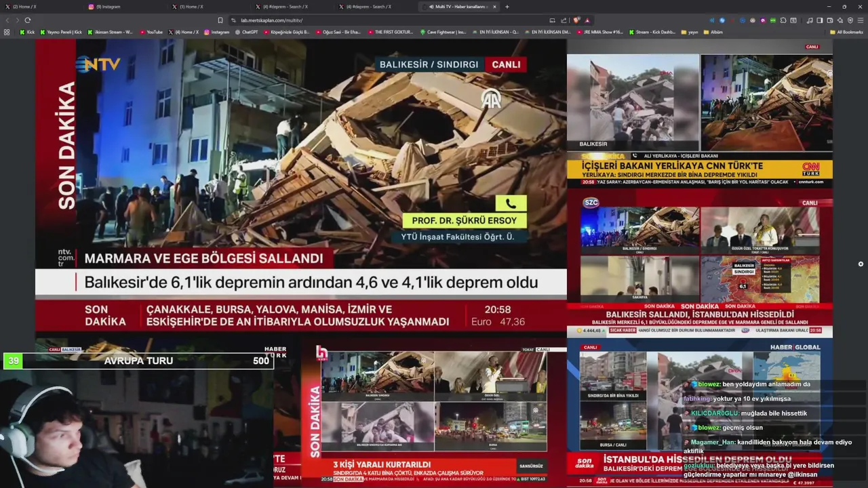Open the Köpeğinizle Güçlü B... bookmark
The height and width of the screenshot is (488, 868).
coord(286,32)
